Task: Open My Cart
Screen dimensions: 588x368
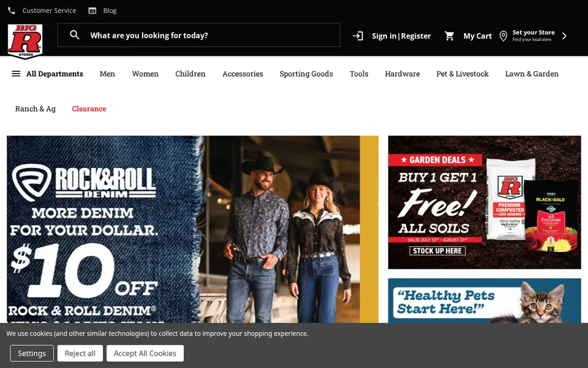Action: click(x=477, y=36)
